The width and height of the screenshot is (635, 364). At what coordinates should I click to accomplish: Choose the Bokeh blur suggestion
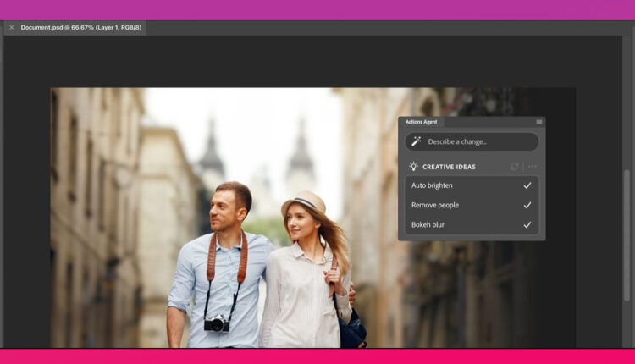click(x=472, y=224)
